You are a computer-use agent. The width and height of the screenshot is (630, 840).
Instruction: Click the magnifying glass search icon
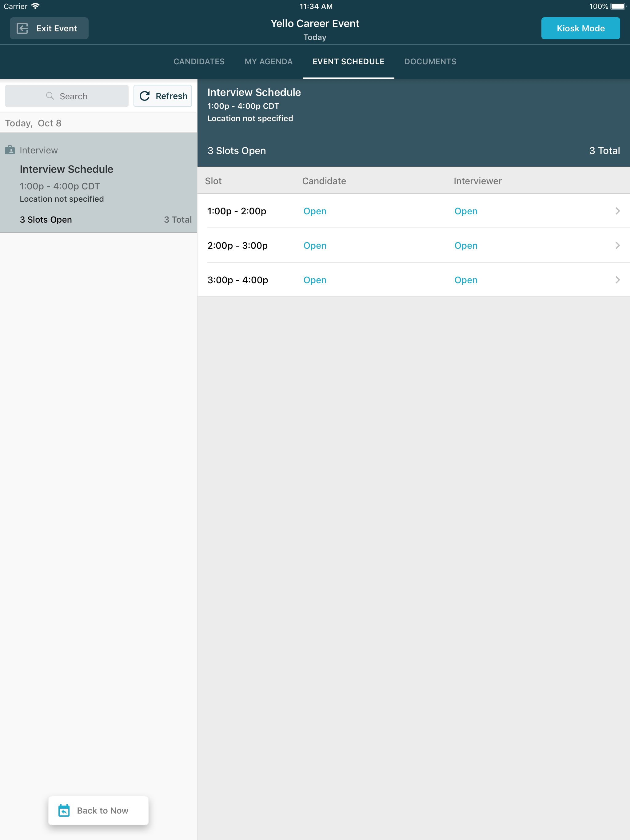[50, 96]
